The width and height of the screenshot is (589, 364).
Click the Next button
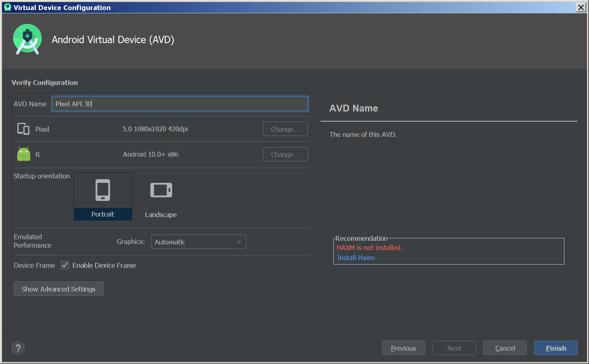pos(454,348)
